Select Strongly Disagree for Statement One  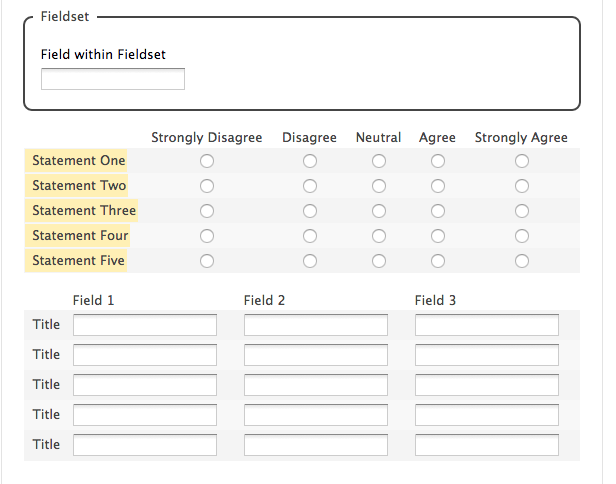[207, 161]
